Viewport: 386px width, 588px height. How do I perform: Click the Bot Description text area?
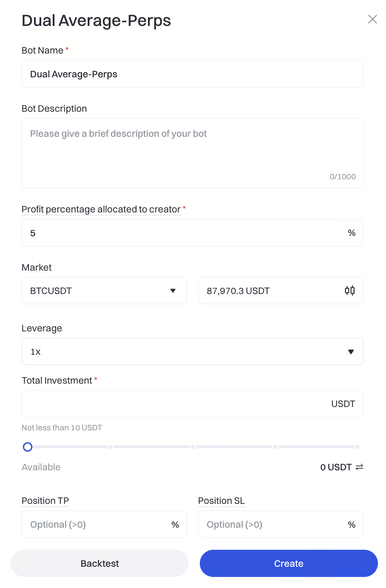click(192, 153)
